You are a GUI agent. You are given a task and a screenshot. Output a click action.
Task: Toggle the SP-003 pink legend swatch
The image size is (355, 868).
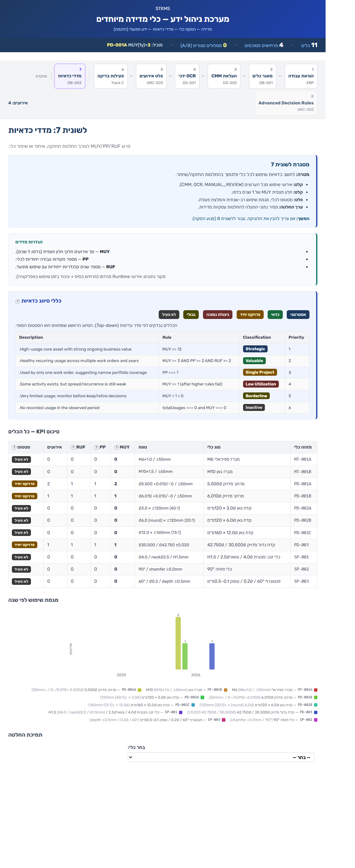224,720
